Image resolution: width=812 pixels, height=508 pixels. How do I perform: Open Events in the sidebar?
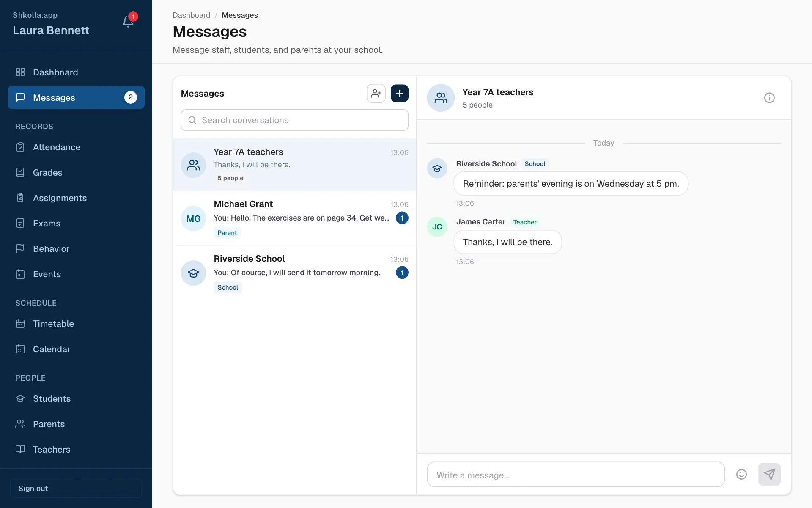click(x=76, y=274)
